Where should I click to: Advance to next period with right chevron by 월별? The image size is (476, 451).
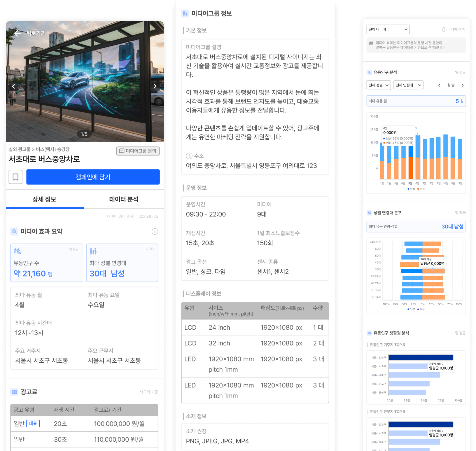(x=463, y=85)
